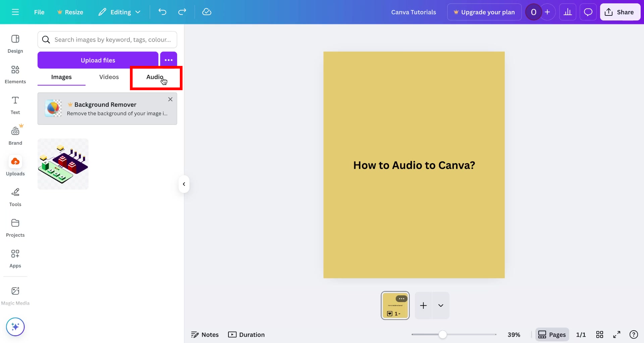Screen dimensions: 644x343
Task: Collapse the Uploads side panel
Action: coord(184,184)
